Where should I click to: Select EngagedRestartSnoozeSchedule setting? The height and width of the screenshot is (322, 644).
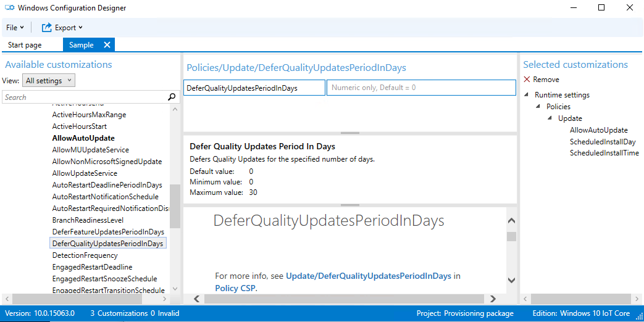click(x=105, y=279)
